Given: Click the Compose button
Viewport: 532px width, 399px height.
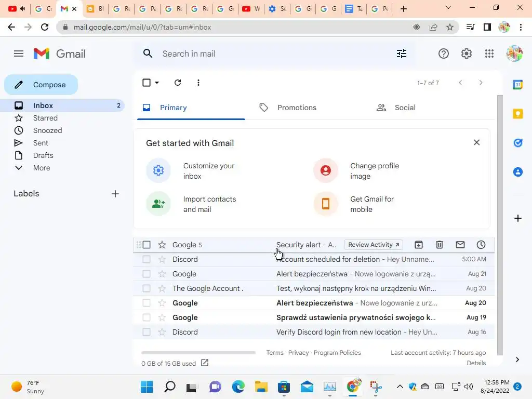Looking at the screenshot, I should tap(41, 85).
